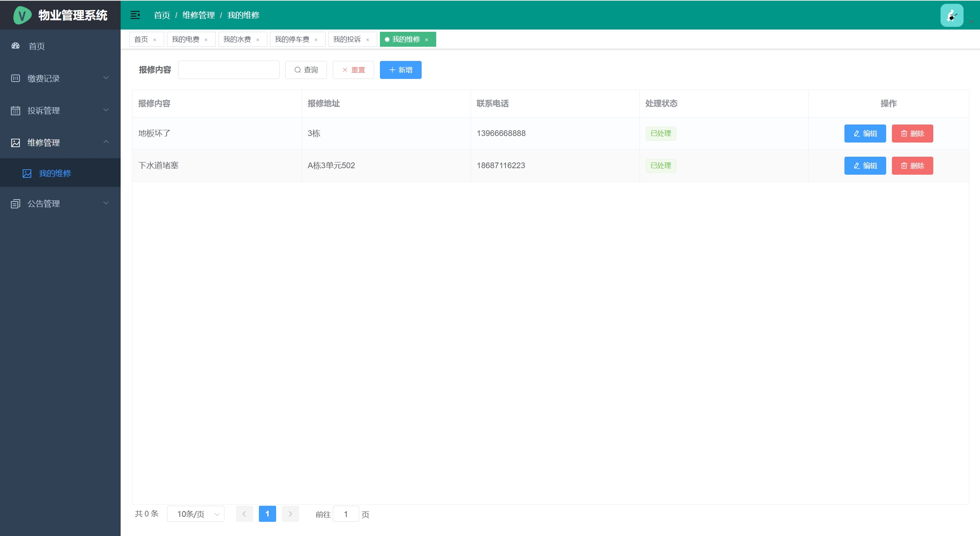Image resolution: width=980 pixels, height=536 pixels.
Task: Click the 报修内容 search input field
Action: tap(229, 70)
